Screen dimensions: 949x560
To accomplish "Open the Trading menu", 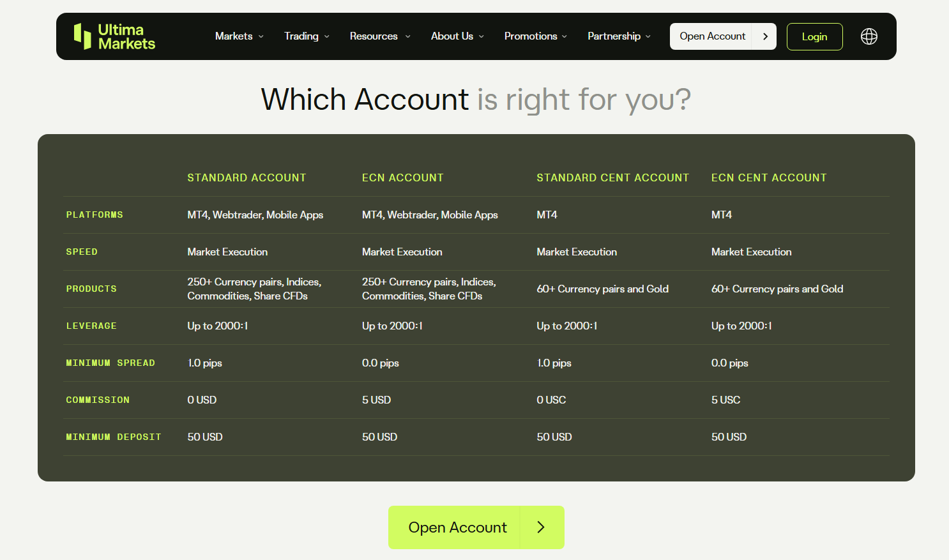I will click(x=301, y=36).
